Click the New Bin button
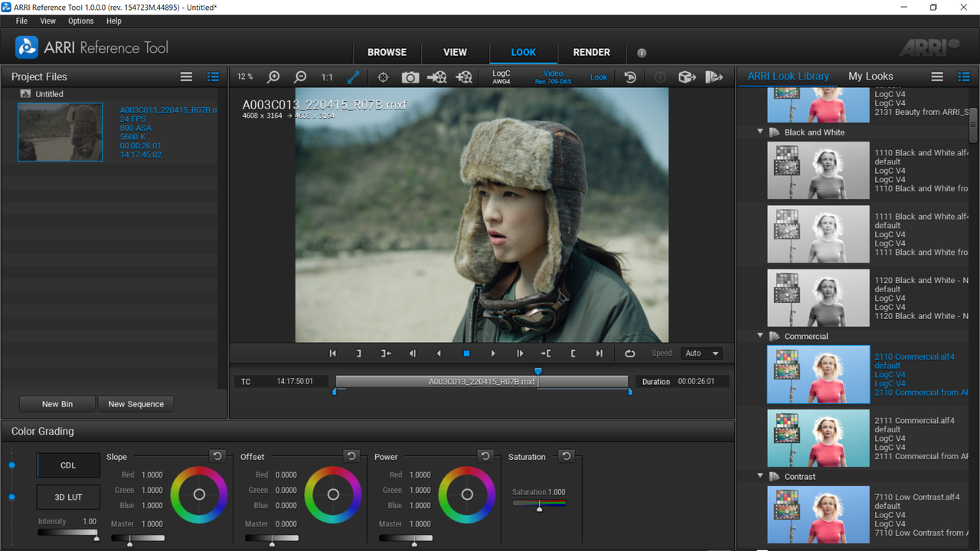 pyautogui.click(x=57, y=404)
